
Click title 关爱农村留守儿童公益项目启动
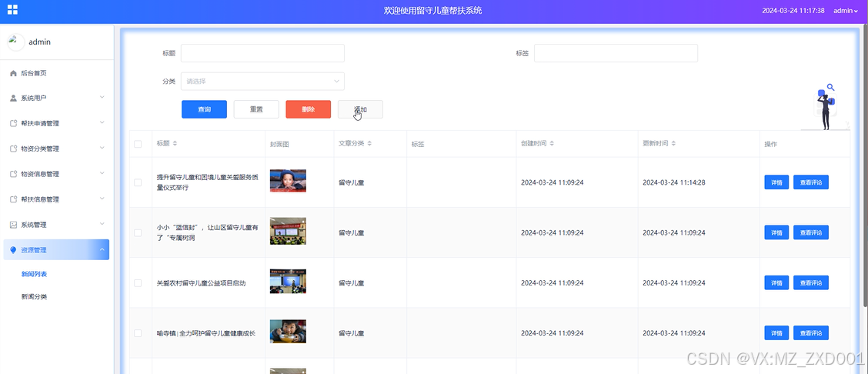pyautogui.click(x=201, y=283)
